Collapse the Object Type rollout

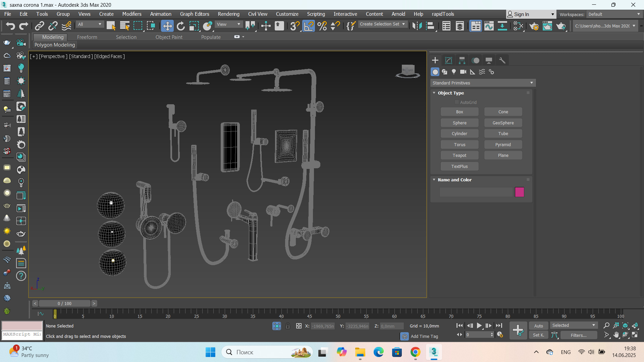434,93
